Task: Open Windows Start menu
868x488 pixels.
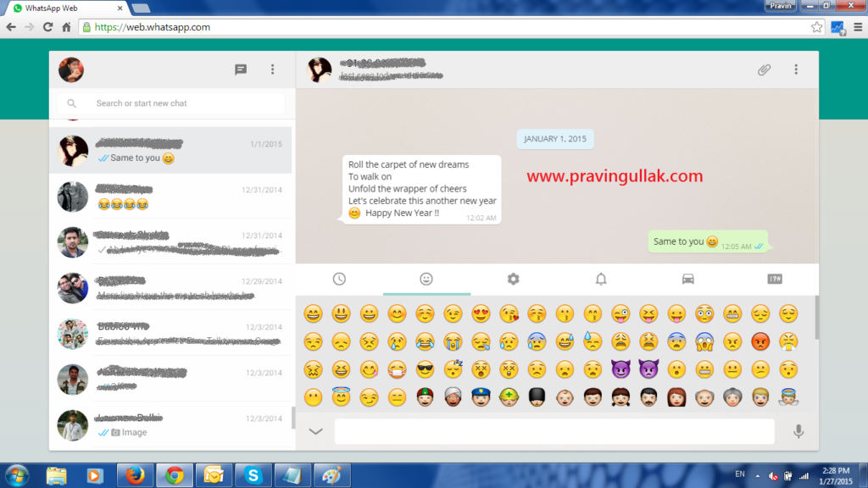Action: click(x=17, y=475)
